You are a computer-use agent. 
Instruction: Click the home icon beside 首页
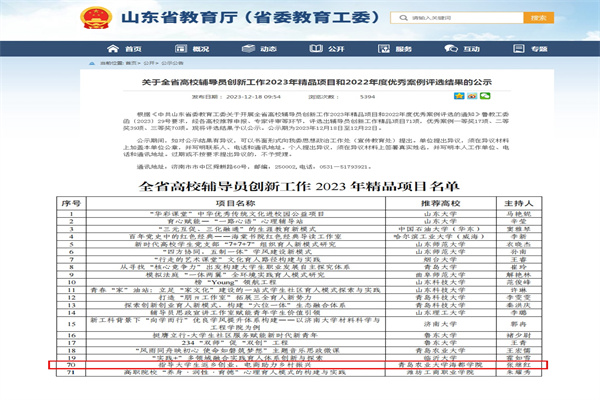[113, 48]
